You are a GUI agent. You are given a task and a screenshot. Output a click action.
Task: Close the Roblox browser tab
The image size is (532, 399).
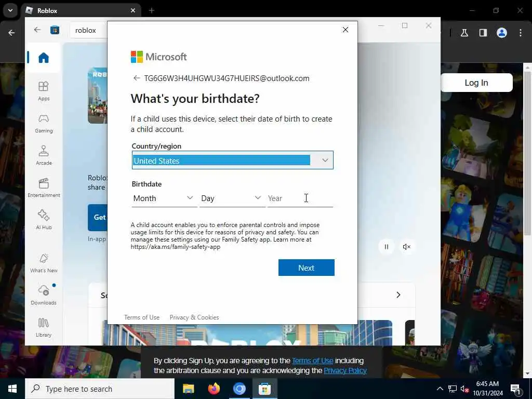133,10
